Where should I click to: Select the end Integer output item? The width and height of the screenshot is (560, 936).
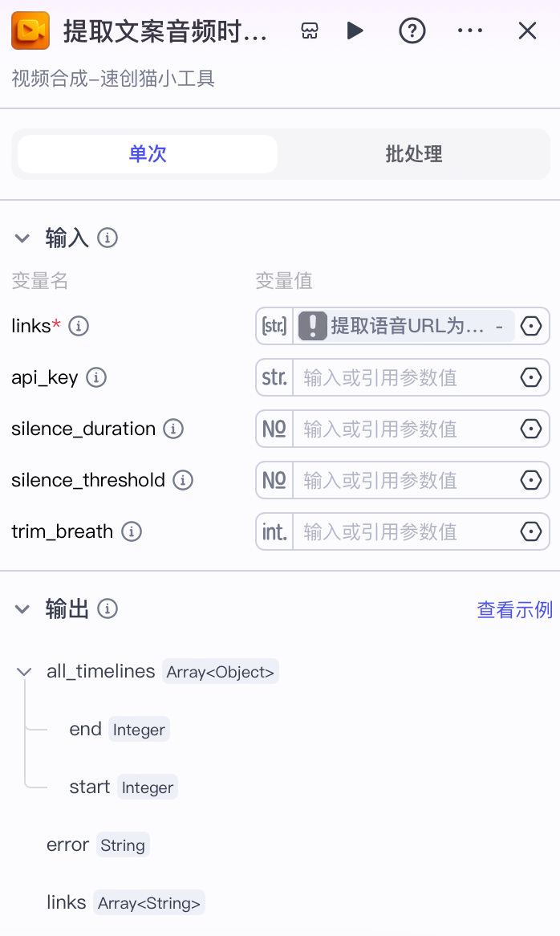point(85,729)
